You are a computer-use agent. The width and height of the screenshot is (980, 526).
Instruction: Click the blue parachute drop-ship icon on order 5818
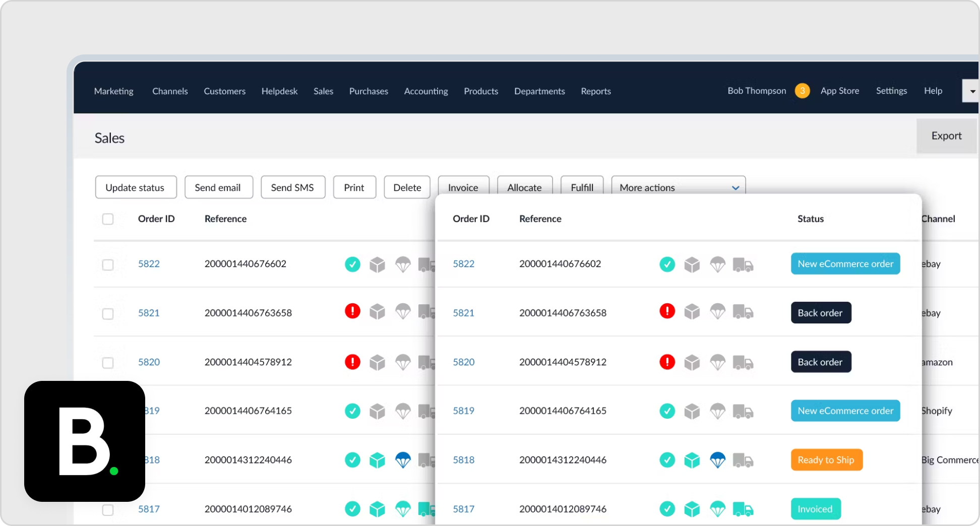pos(718,459)
